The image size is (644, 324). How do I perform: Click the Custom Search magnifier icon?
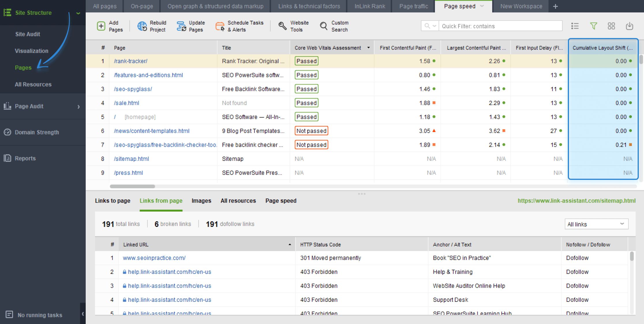click(x=324, y=26)
